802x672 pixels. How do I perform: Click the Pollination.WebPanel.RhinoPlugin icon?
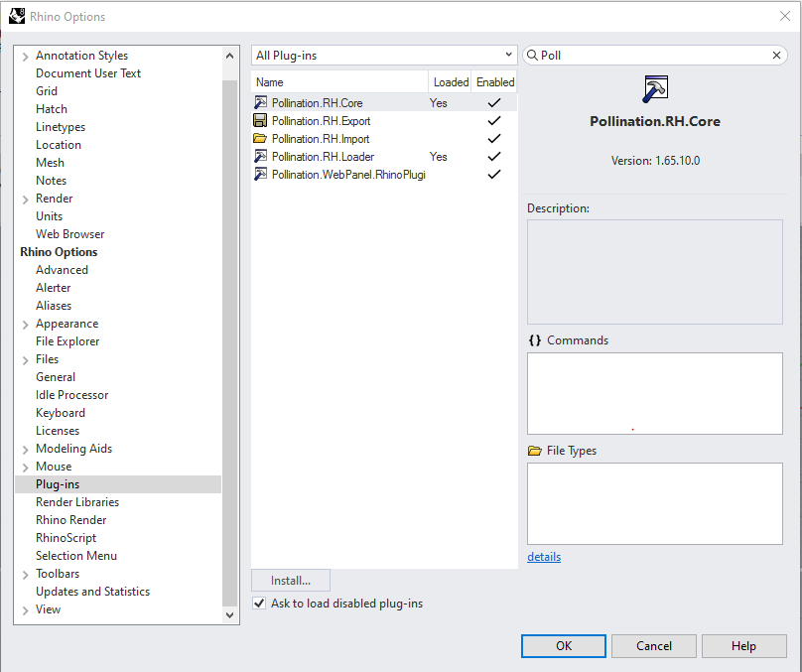[x=260, y=175]
